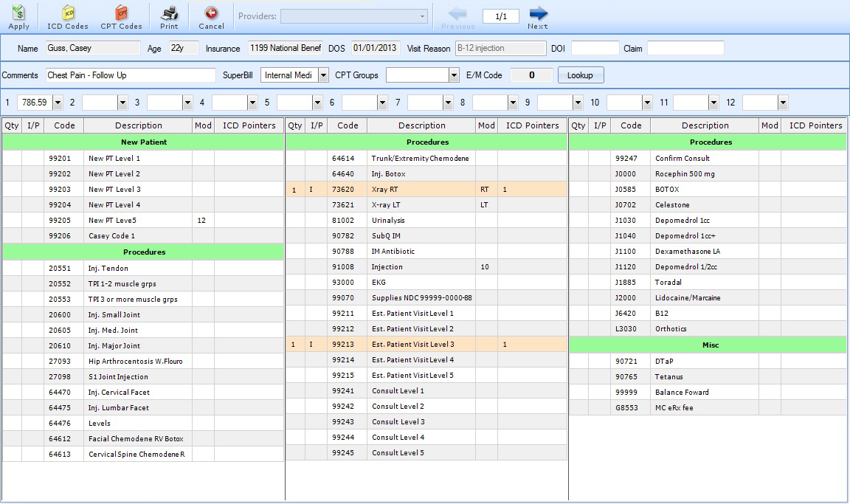Click the red Cancel icon
Viewport: 850px width, 504px height.
tap(211, 13)
